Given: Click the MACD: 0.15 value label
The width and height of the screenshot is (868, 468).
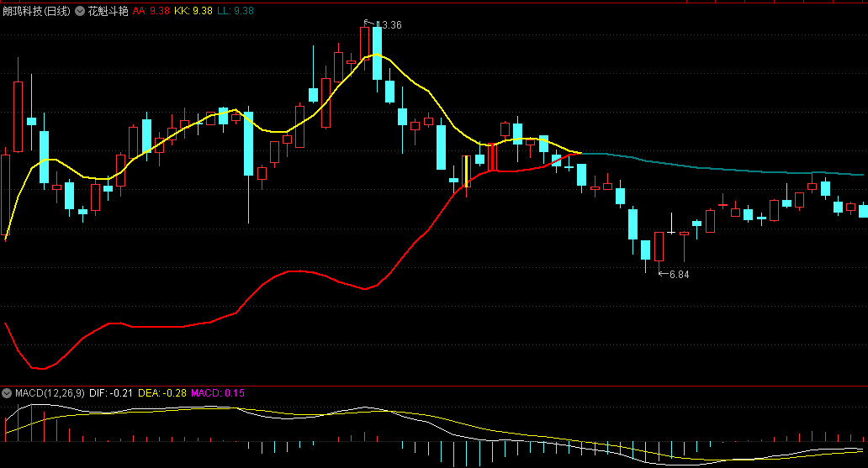Looking at the screenshot, I should click(x=218, y=393).
